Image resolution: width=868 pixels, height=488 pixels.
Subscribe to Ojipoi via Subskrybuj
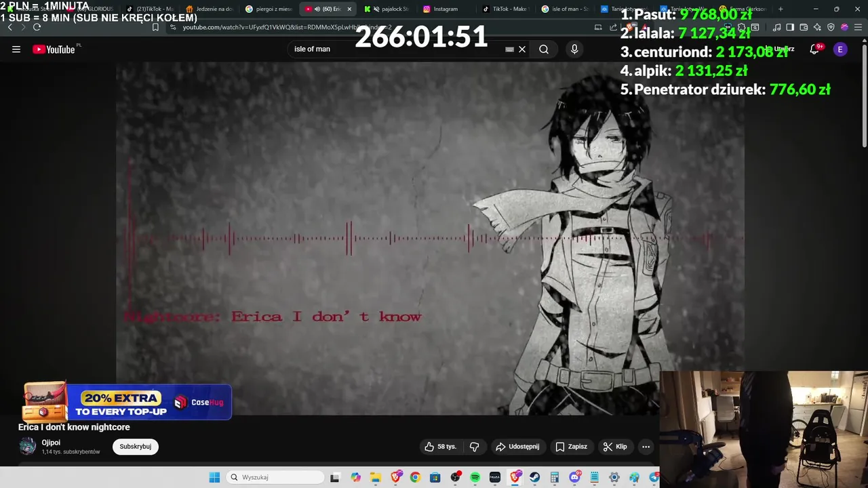coord(135,447)
